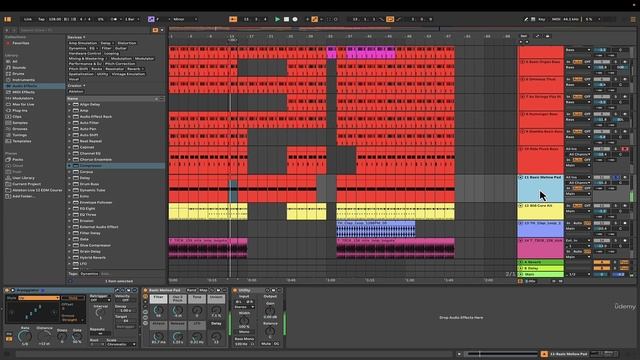The height and width of the screenshot is (360, 640).
Task: Toggle Utility device activator
Action: 235,290
